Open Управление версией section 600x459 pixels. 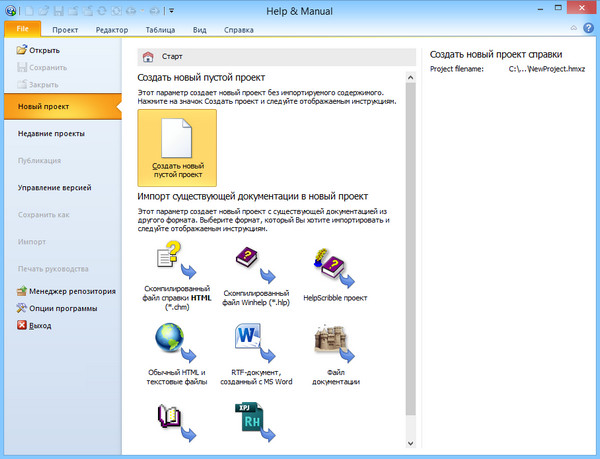tap(55, 187)
